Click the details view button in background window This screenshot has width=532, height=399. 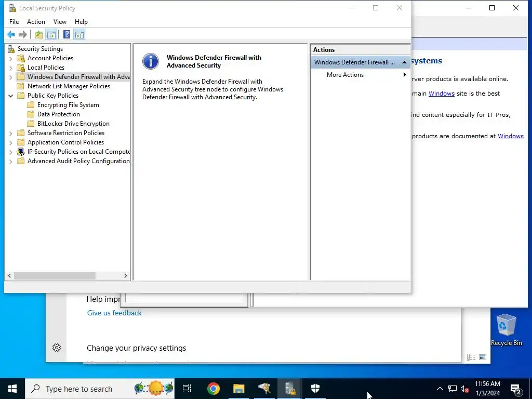(471, 357)
